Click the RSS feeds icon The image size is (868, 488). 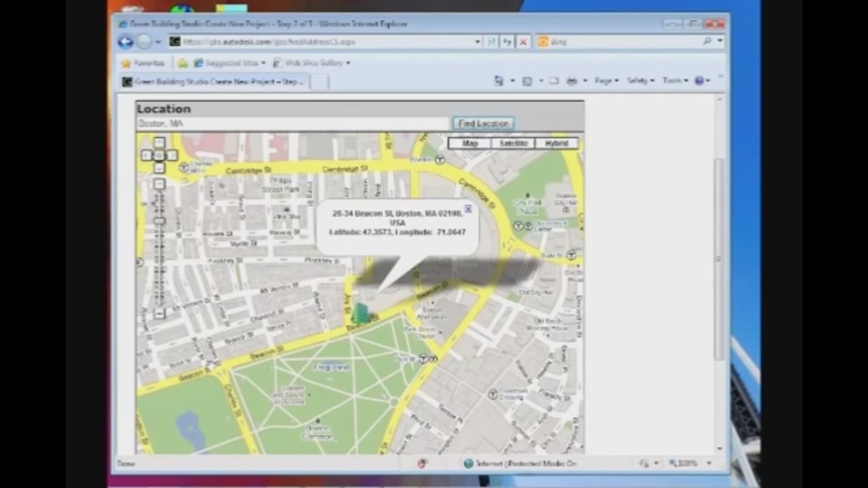(x=527, y=81)
